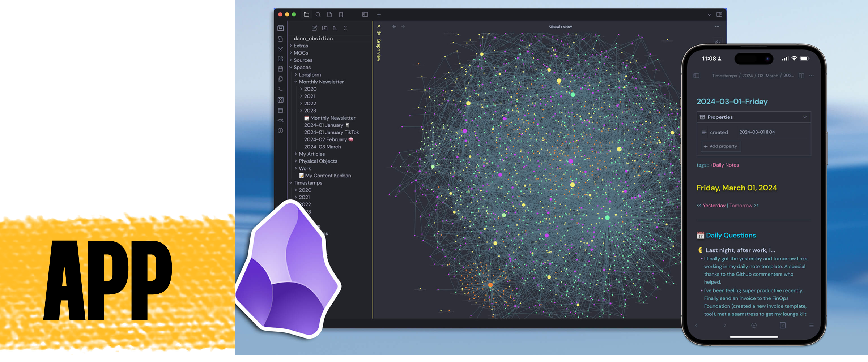Open daily note calendar ribbon icon
This screenshot has height=362, width=868.
[x=281, y=69]
